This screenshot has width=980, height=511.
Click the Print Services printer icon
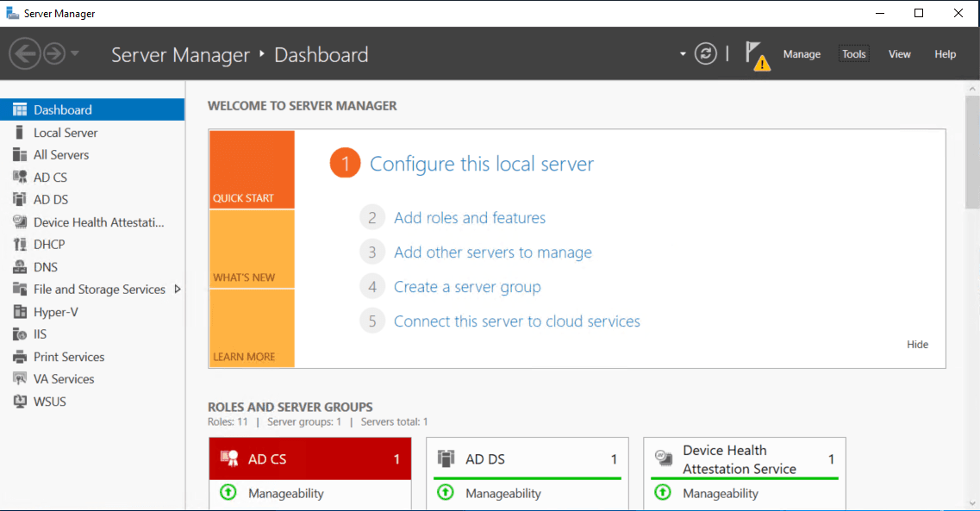[20, 357]
